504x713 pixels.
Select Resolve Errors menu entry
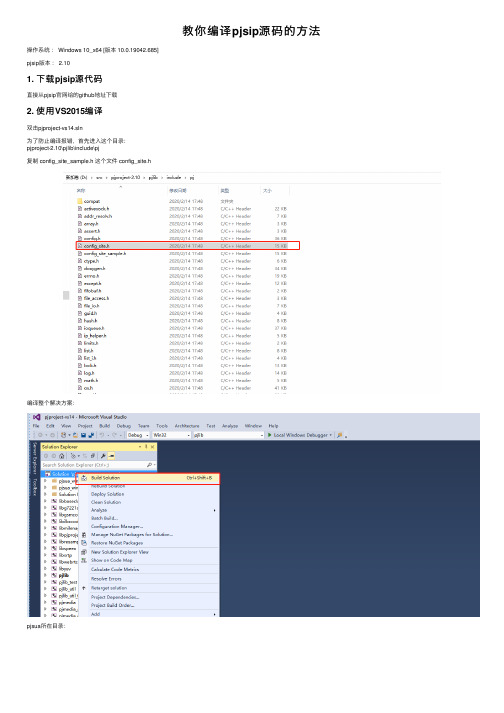[106, 579]
